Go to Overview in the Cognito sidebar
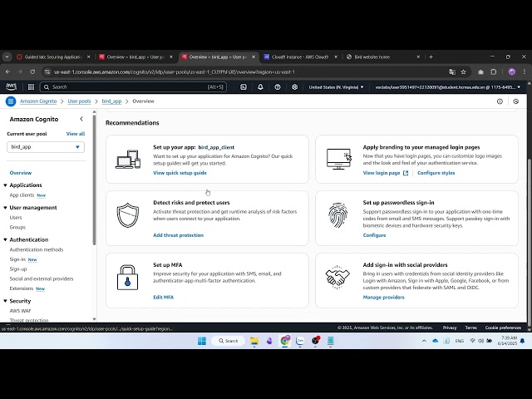 [x=21, y=173]
